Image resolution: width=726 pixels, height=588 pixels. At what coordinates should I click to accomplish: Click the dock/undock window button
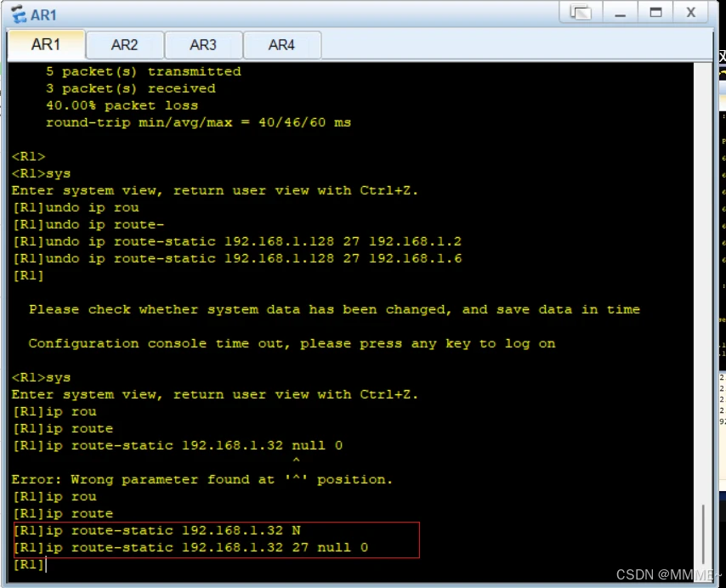[581, 13]
